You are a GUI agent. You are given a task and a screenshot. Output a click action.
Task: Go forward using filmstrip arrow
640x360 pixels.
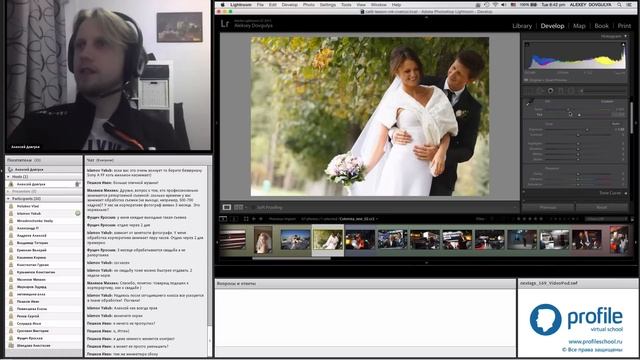click(x=261, y=219)
